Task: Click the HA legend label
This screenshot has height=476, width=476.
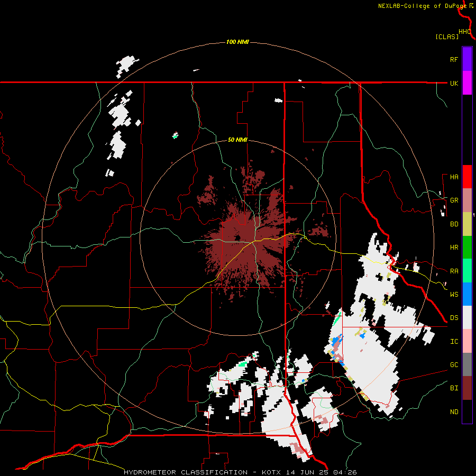Action: (454, 177)
